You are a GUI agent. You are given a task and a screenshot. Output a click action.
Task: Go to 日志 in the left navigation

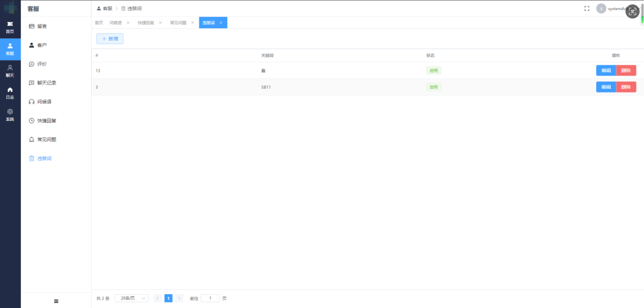(9, 93)
